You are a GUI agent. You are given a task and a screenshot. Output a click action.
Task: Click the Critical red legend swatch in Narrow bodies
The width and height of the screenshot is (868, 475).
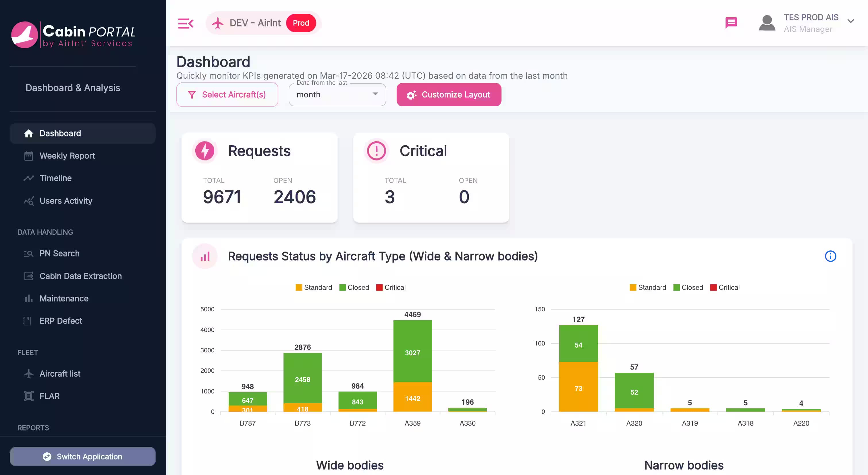(713, 287)
